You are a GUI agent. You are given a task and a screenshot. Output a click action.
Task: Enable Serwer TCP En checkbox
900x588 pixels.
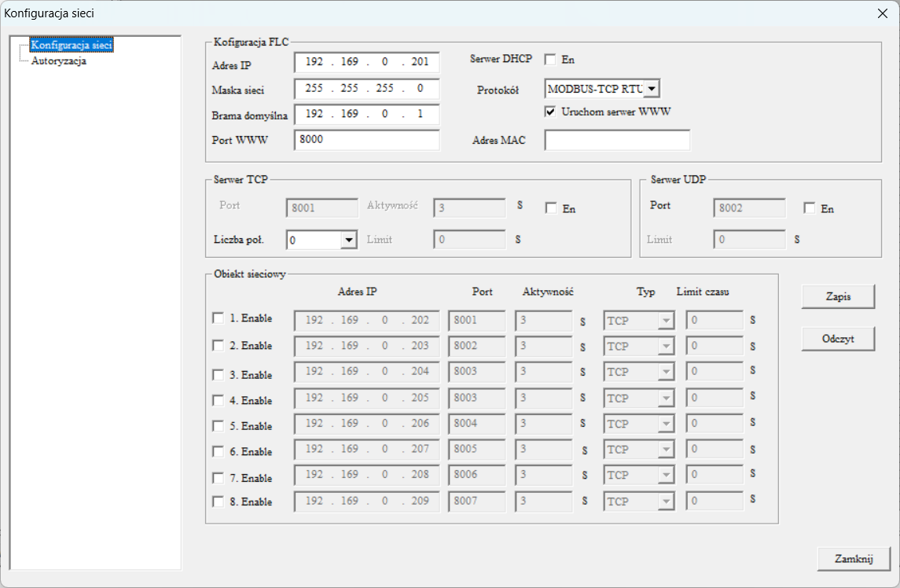tap(551, 208)
